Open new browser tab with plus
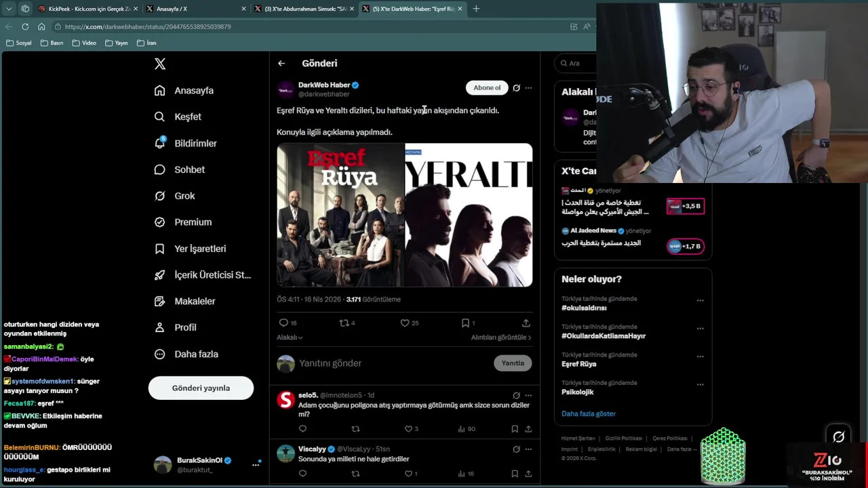This screenshot has width=868, height=488. click(x=476, y=9)
